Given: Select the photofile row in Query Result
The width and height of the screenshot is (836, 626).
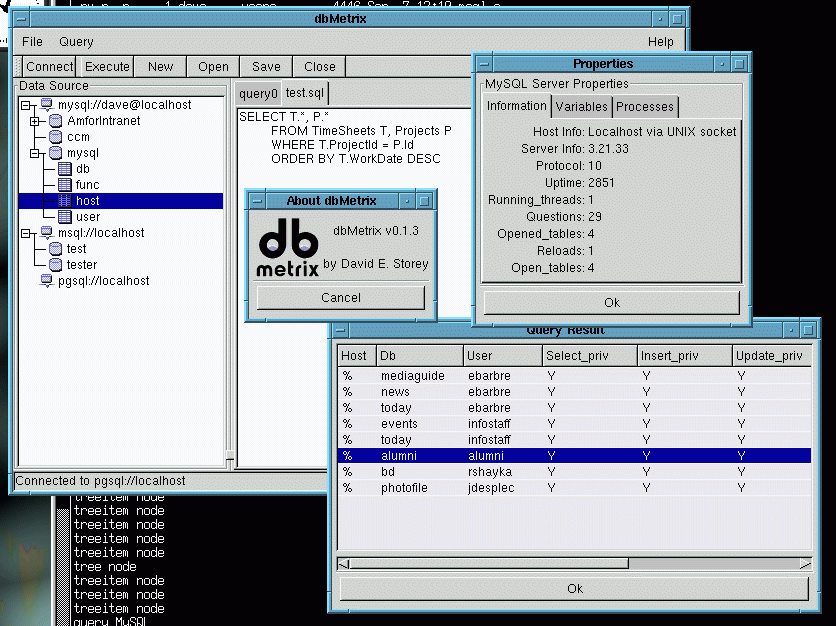Looking at the screenshot, I should [574, 488].
